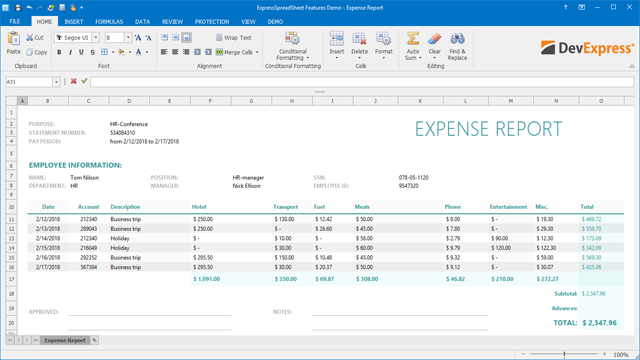Switch to the FORMULAS ribbon tab

click(x=109, y=22)
